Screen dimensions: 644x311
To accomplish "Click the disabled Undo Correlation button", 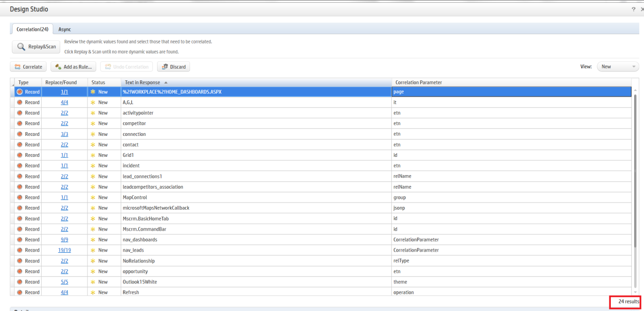I will click(x=127, y=67).
